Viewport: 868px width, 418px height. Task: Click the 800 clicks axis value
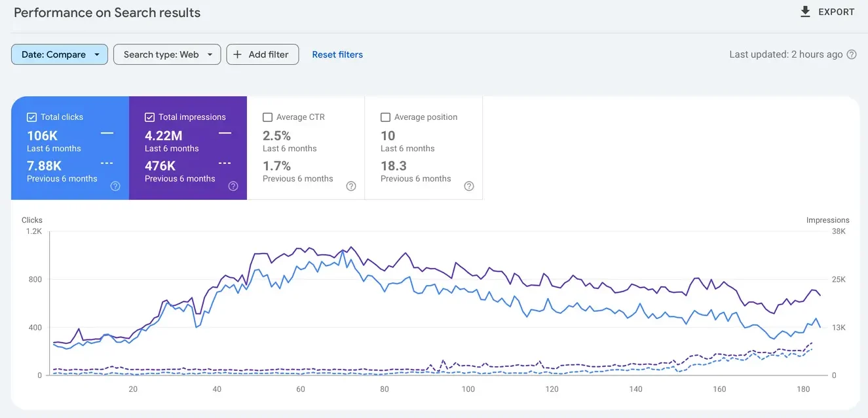tap(35, 280)
